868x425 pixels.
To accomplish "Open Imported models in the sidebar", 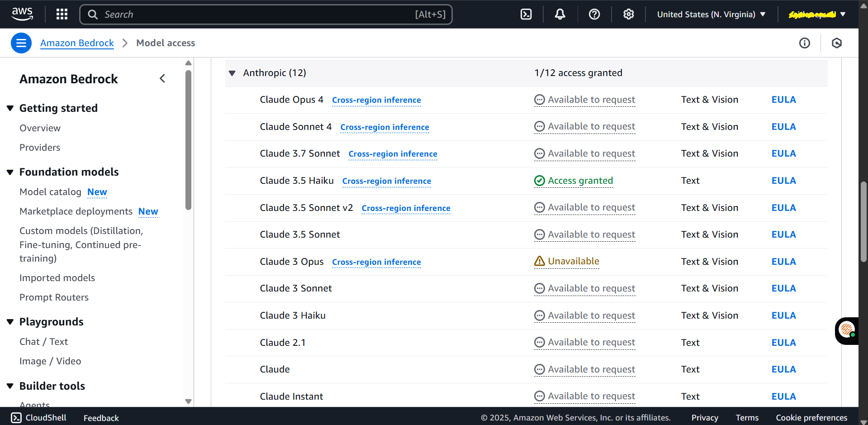I will [57, 278].
